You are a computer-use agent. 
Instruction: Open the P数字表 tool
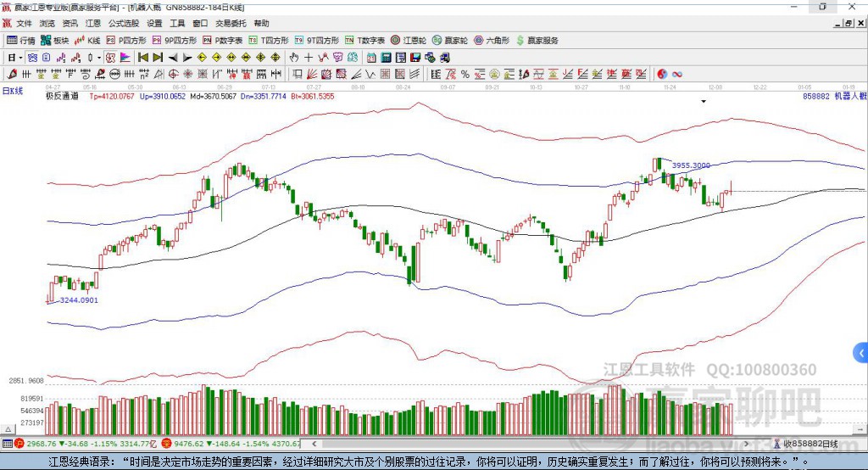pos(223,41)
